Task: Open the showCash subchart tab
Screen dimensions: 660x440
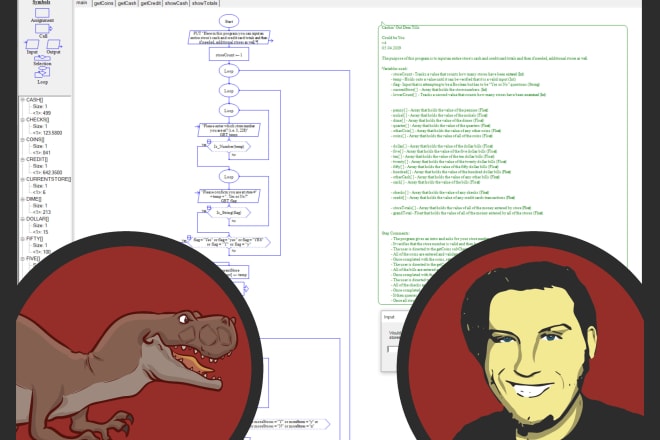Action: coord(176,3)
